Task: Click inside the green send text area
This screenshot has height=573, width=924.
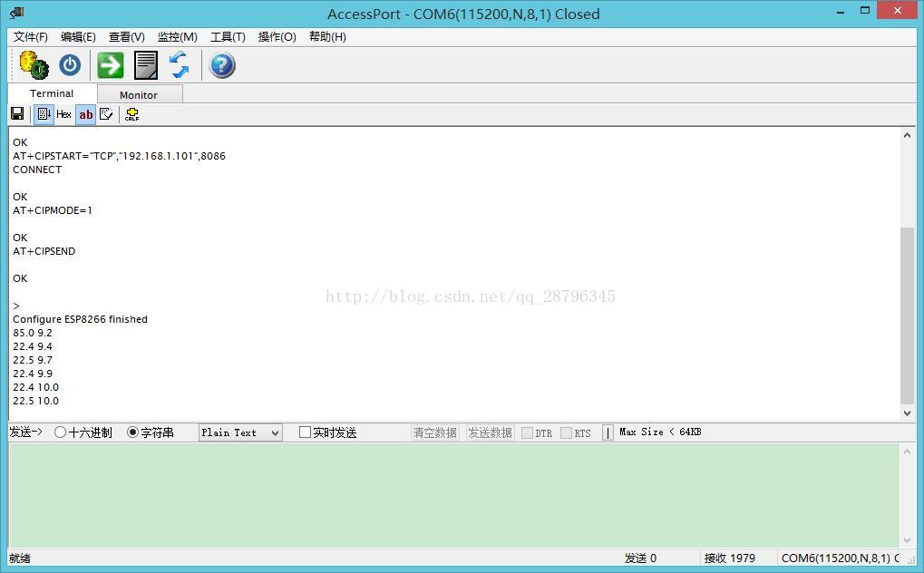Action: pos(453,495)
